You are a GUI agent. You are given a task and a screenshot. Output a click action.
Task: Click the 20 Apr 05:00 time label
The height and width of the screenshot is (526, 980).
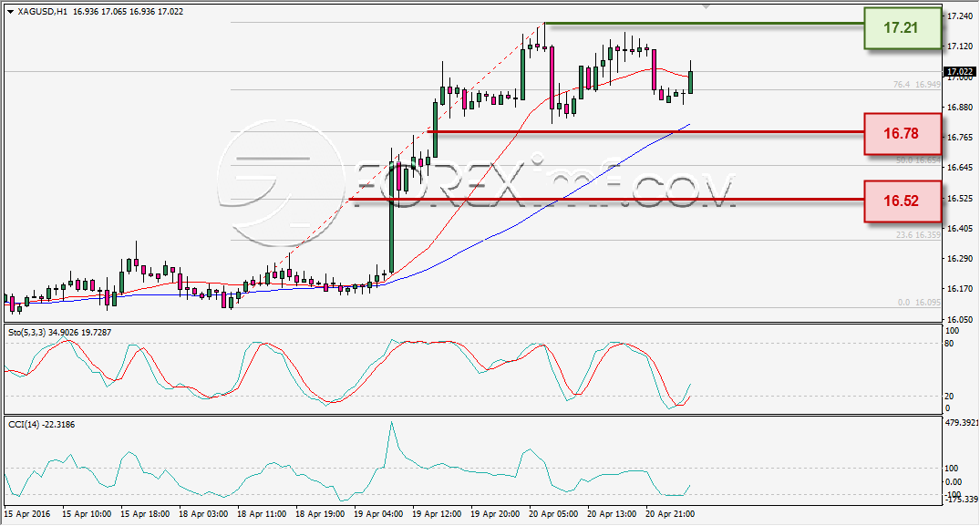click(x=553, y=514)
